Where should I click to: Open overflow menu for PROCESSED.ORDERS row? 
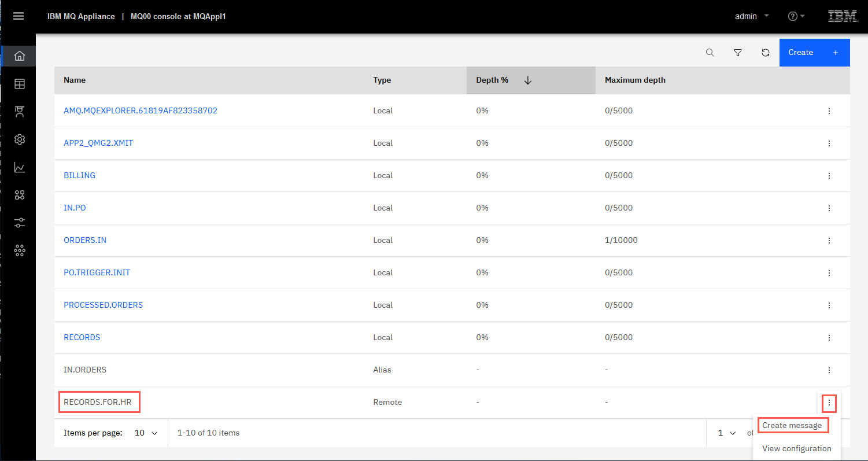[x=829, y=305]
